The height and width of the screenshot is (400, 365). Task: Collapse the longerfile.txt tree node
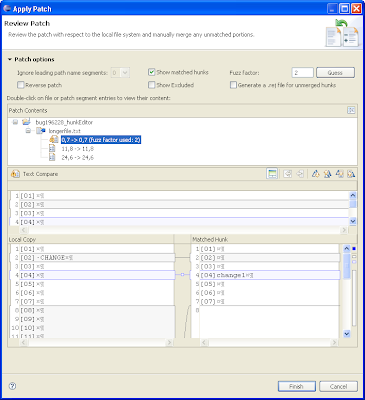(28, 131)
